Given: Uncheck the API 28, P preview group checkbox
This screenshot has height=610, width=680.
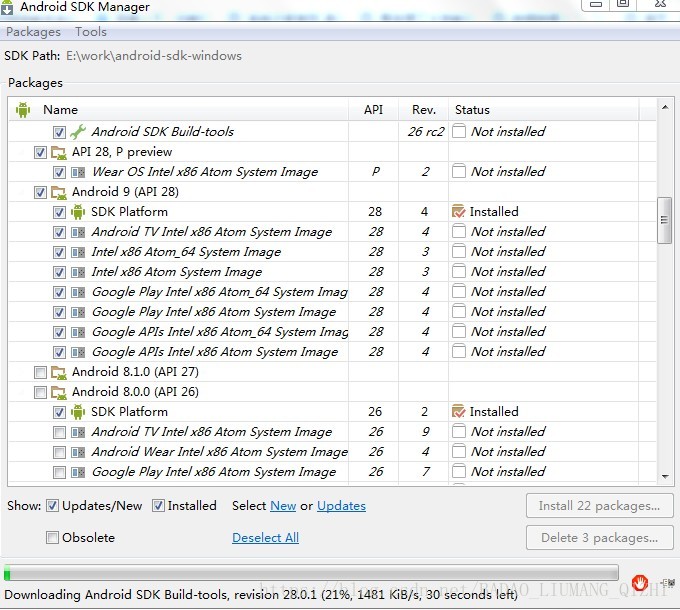Looking at the screenshot, I should pos(40,152).
